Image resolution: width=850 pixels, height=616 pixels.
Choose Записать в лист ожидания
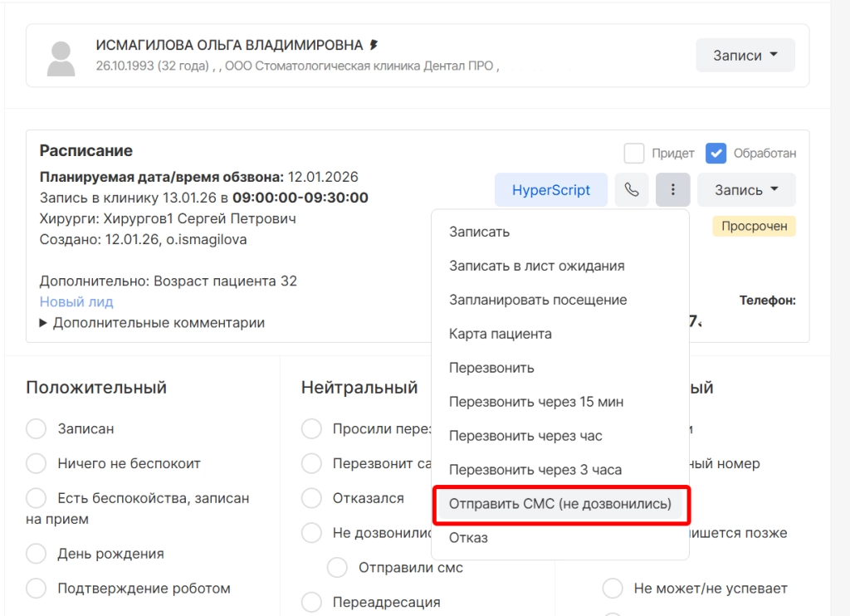click(x=536, y=266)
